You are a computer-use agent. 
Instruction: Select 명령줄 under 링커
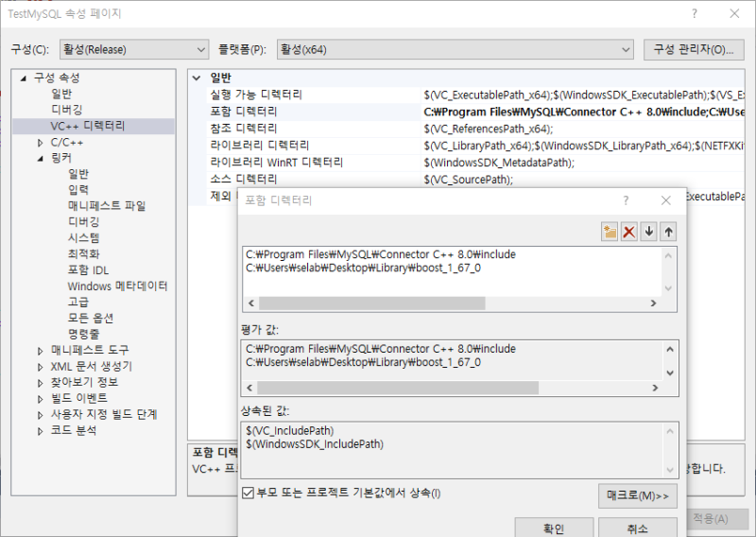(x=83, y=334)
